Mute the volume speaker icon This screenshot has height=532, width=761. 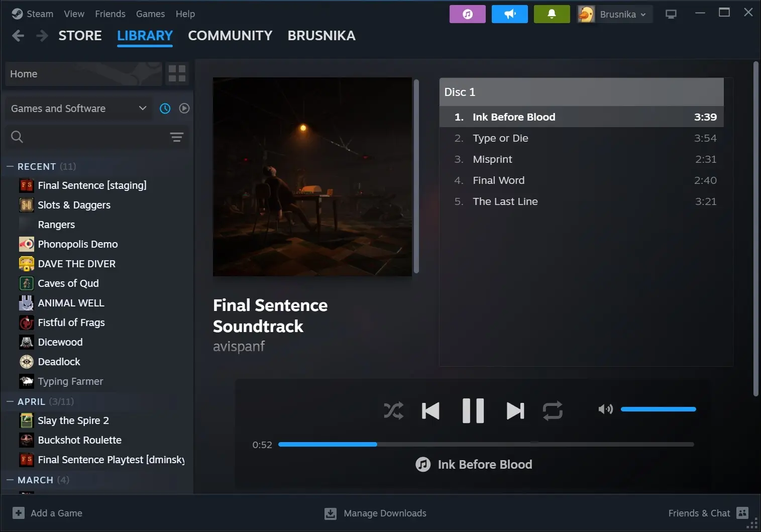coord(605,409)
